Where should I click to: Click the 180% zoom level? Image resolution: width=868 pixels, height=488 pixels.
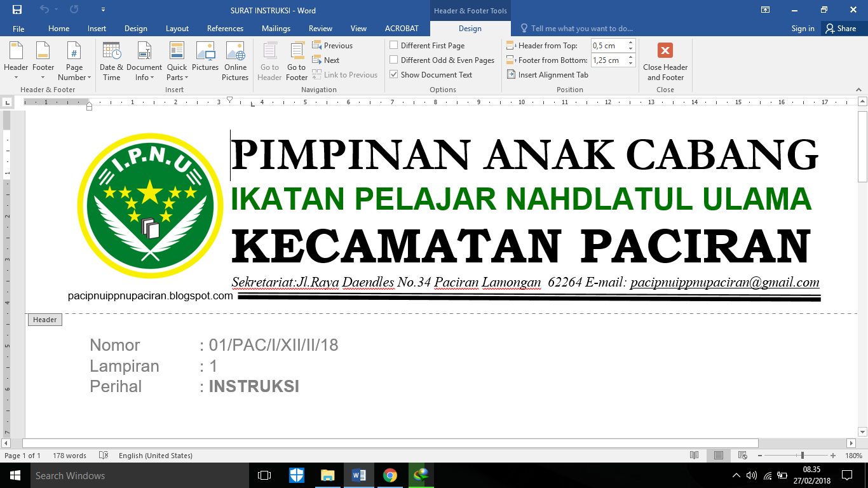click(853, 456)
